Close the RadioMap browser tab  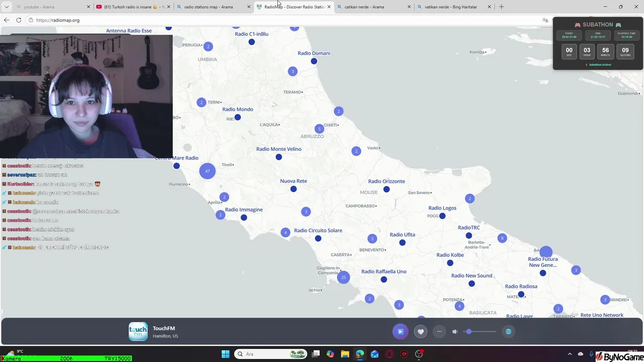point(329,7)
